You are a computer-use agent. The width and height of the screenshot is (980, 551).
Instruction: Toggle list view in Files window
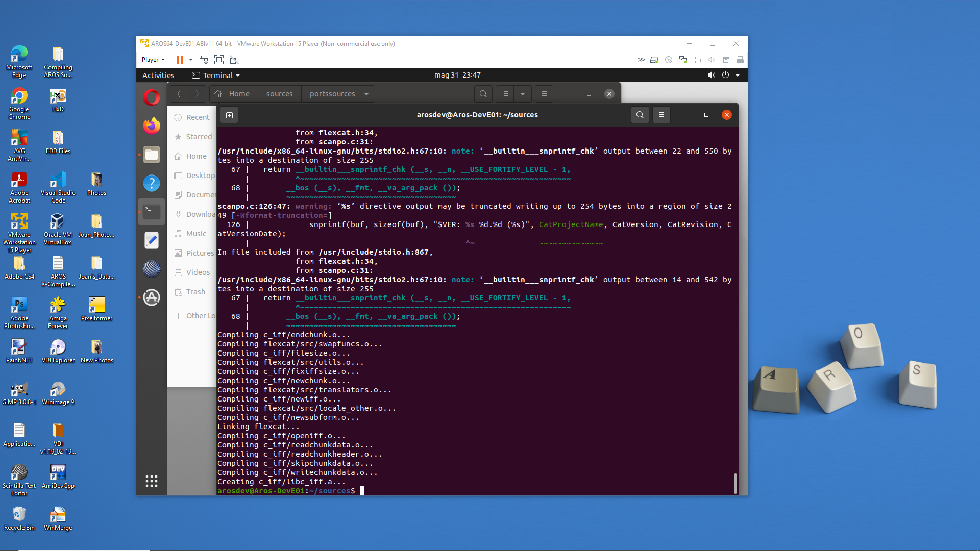[x=505, y=94]
